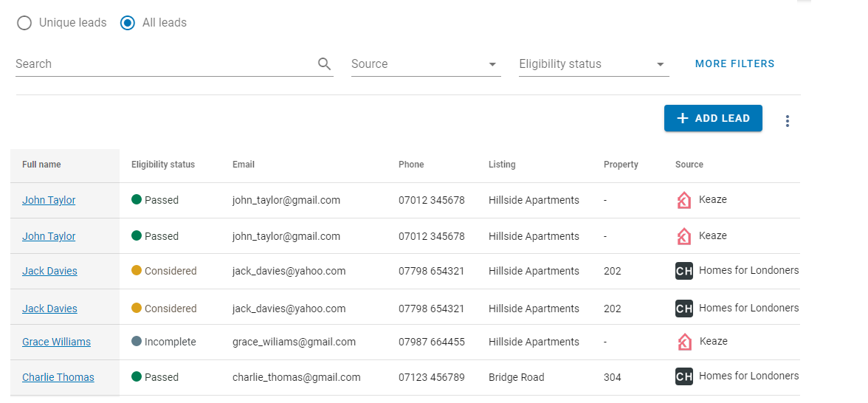This screenshot has width=868, height=403.
Task: Open MORE FILTERS
Action: 734,63
